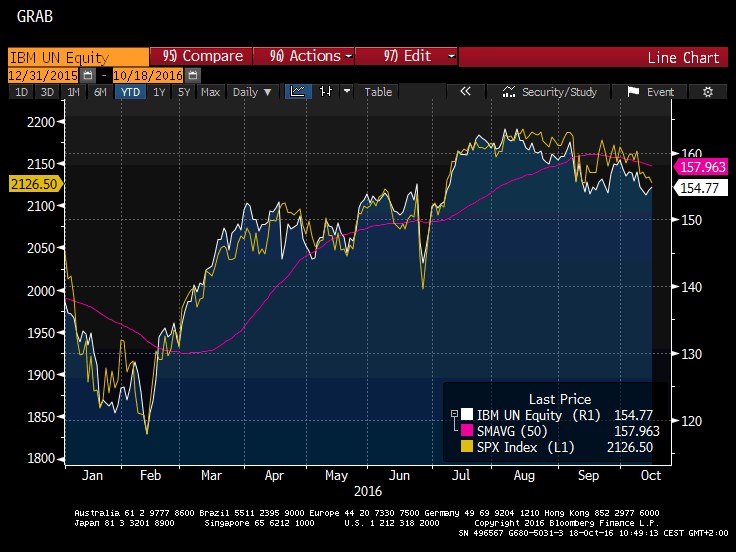The image size is (736, 552).
Task: Open the start date calendar picker
Action: pyautogui.click(x=89, y=75)
